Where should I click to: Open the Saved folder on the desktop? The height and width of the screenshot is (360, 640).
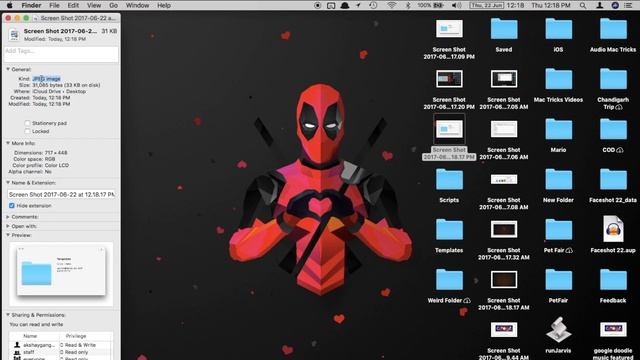pyautogui.click(x=504, y=29)
